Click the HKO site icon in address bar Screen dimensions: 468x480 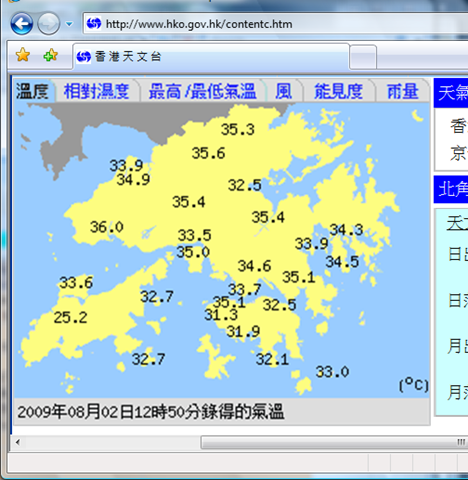[94, 24]
